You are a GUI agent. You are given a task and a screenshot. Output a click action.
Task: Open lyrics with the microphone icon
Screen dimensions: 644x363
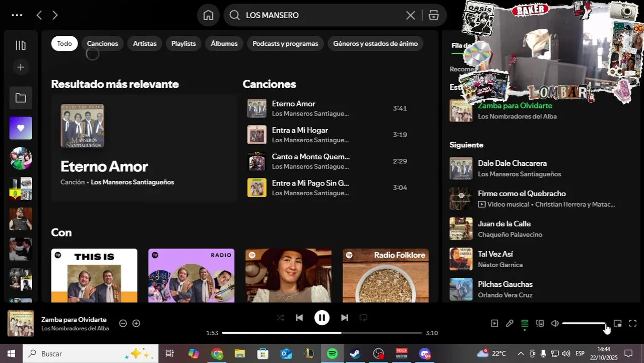coord(509,323)
